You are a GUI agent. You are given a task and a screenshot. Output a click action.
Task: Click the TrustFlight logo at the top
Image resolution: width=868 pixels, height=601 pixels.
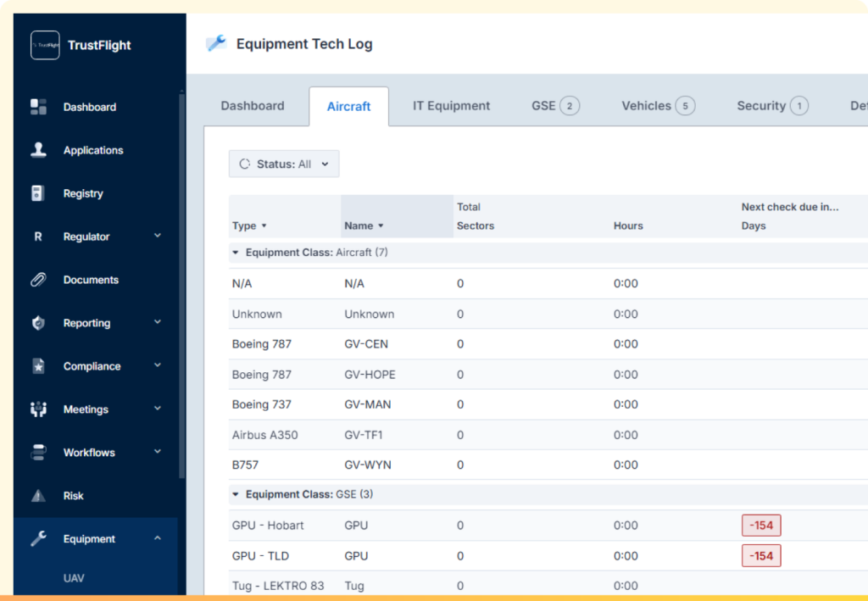coord(81,46)
